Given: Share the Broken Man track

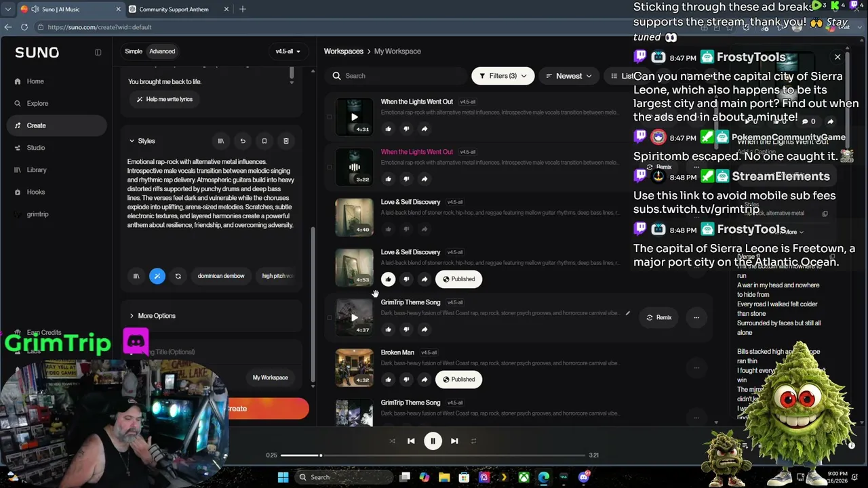Looking at the screenshot, I should 424,380.
